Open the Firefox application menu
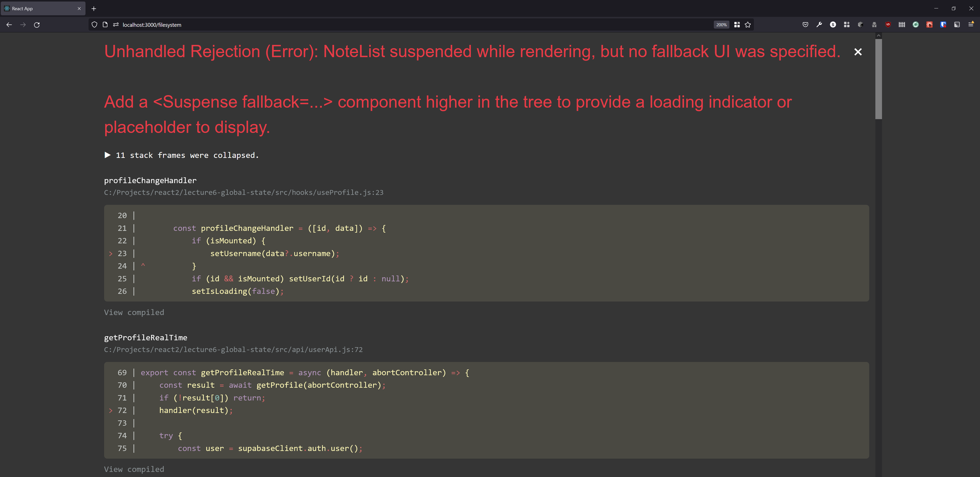 point(971,25)
